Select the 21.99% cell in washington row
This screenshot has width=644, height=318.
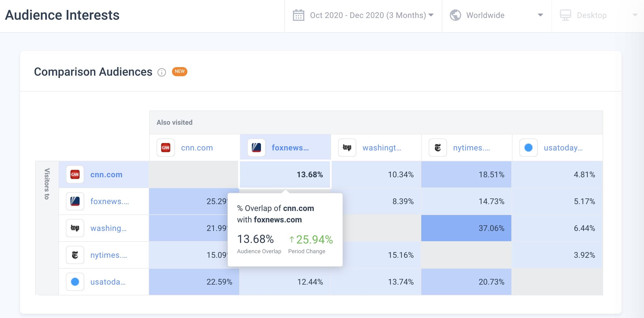pyautogui.click(x=188, y=228)
